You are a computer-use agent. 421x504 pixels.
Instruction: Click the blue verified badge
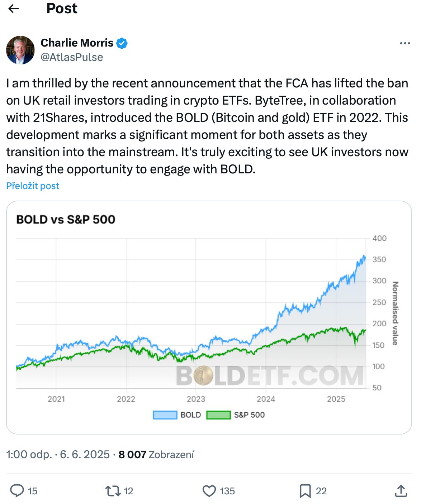[122, 43]
